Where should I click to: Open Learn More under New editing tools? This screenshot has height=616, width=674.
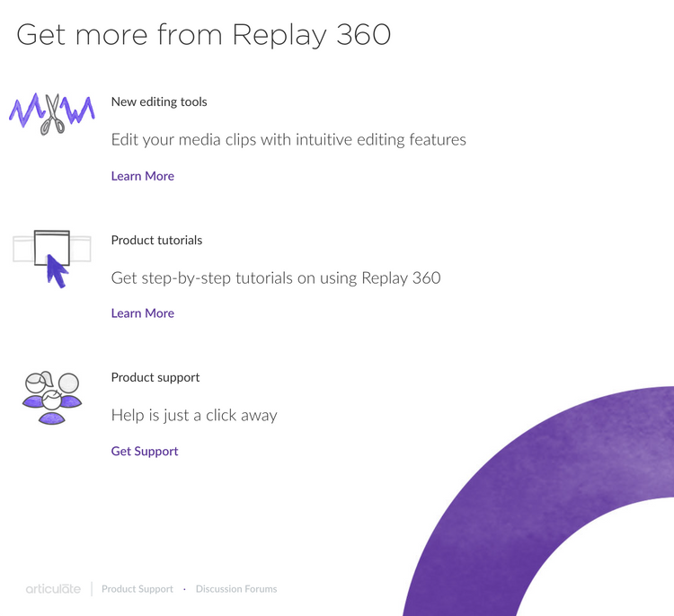(142, 176)
